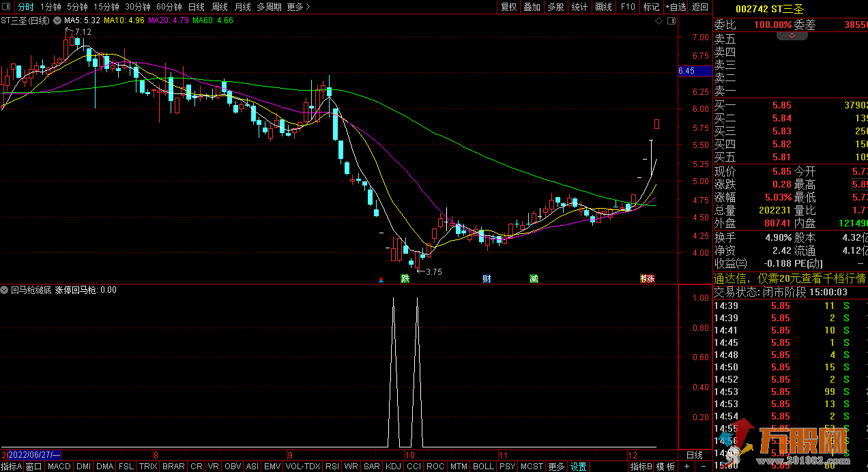Open the main chart MA indicator dropdown
This screenshot has height=472, width=868.
point(57,20)
